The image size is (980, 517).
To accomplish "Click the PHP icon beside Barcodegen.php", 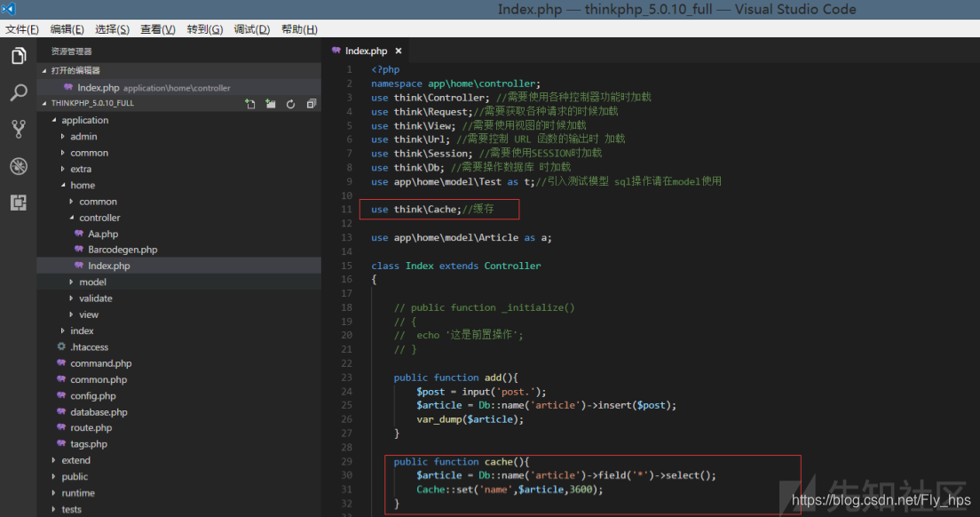I will [x=79, y=249].
